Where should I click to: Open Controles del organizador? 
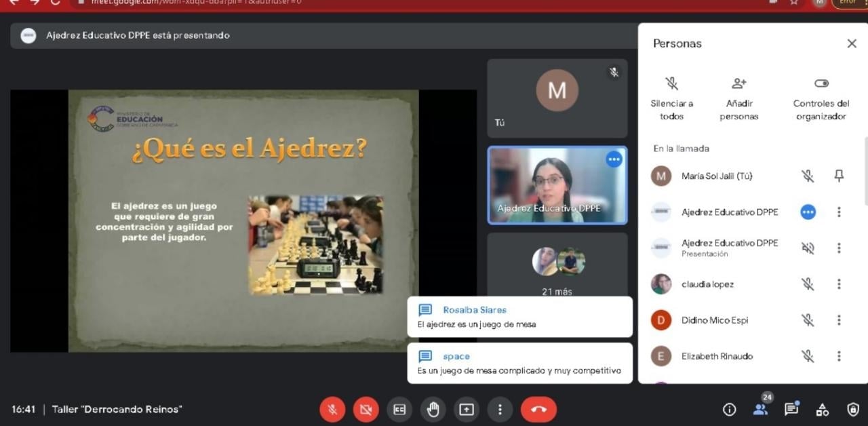click(x=821, y=98)
